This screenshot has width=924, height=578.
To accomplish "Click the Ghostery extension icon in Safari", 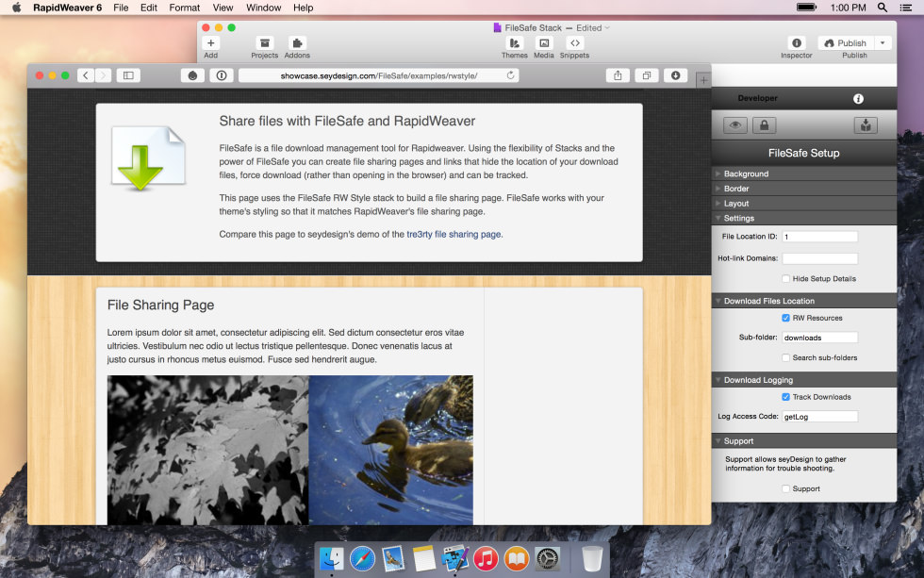I will (192, 75).
